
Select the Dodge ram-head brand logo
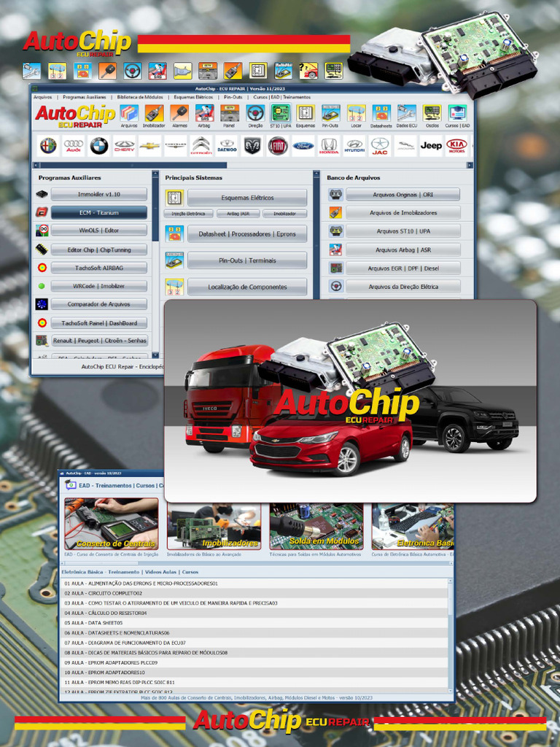click(252, 146)
